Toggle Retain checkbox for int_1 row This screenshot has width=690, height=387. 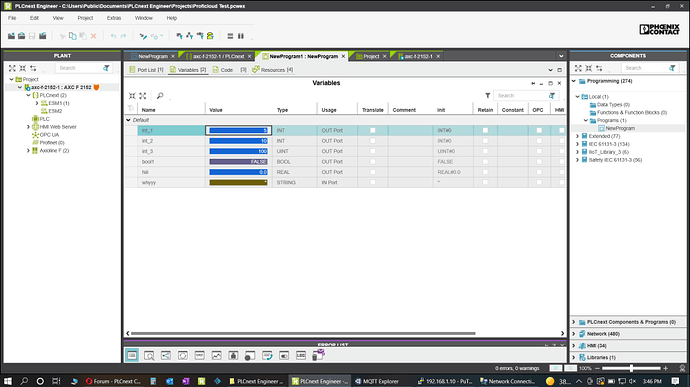485,130
